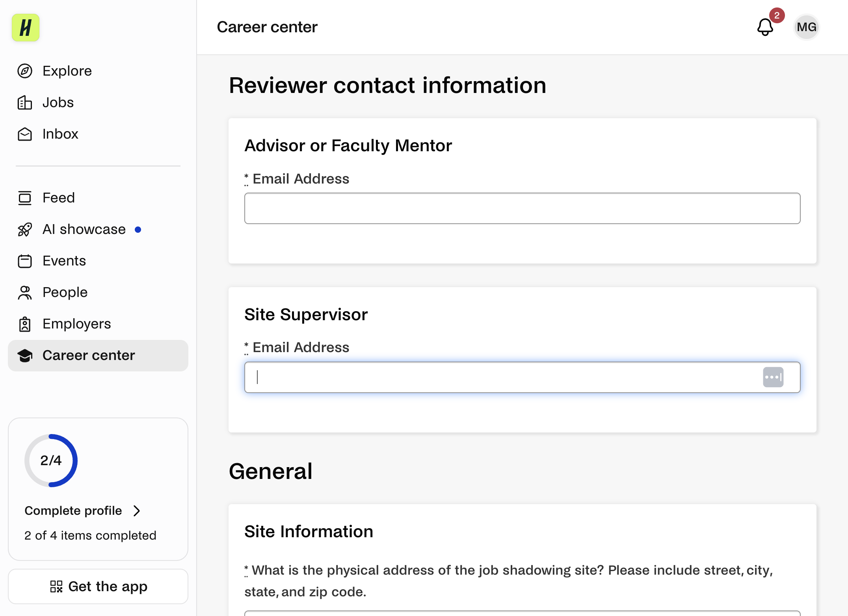Click the Explore compass icon
Image resolution: width=848 pixels, height=616 pixels.
click(25, 71)
